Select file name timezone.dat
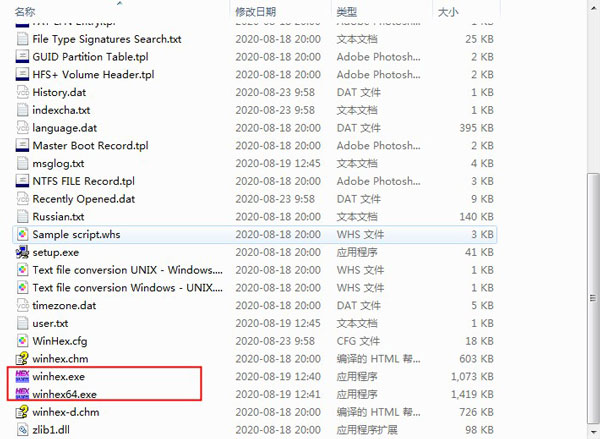600x439 pixels. pos(64,305)
